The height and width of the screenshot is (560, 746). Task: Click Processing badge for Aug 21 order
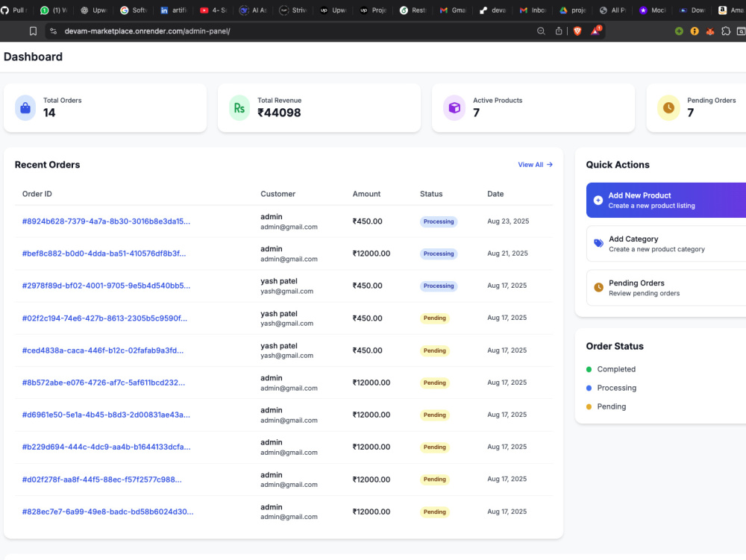pos(439,254)
